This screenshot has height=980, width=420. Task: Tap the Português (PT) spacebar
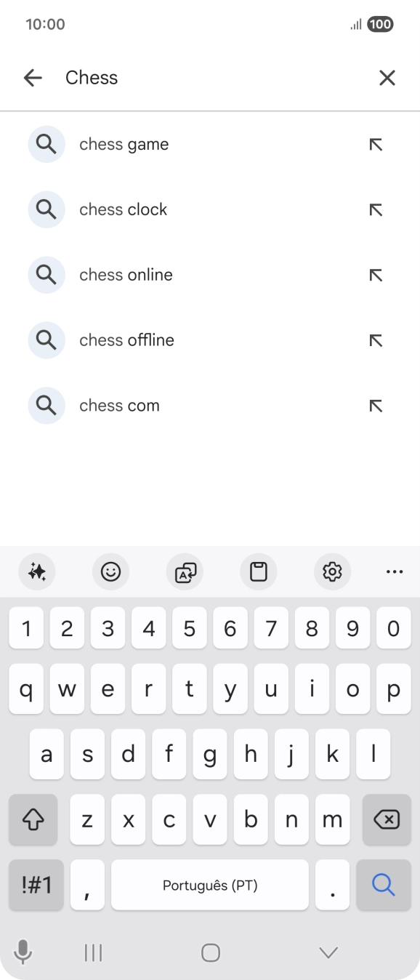tap(210, 885)
